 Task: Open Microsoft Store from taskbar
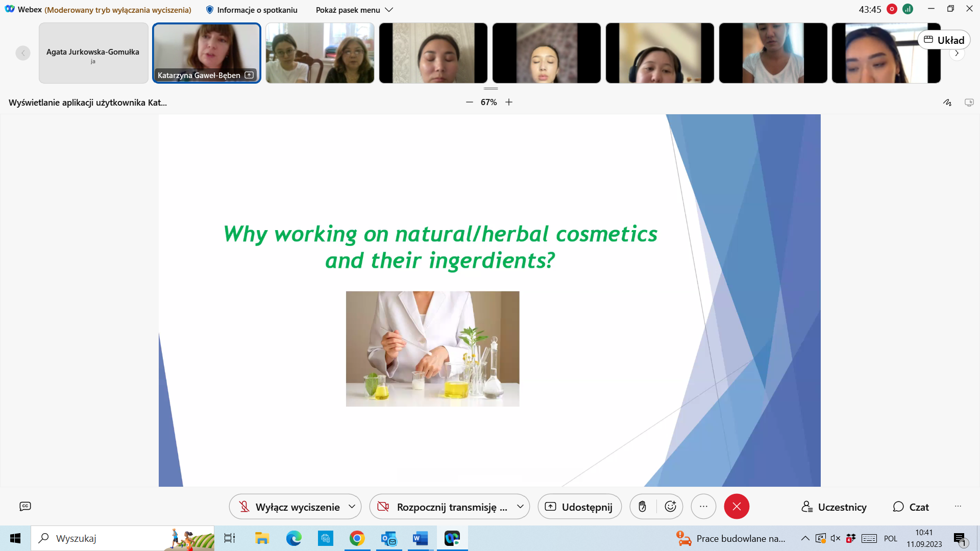click(325, 538)
